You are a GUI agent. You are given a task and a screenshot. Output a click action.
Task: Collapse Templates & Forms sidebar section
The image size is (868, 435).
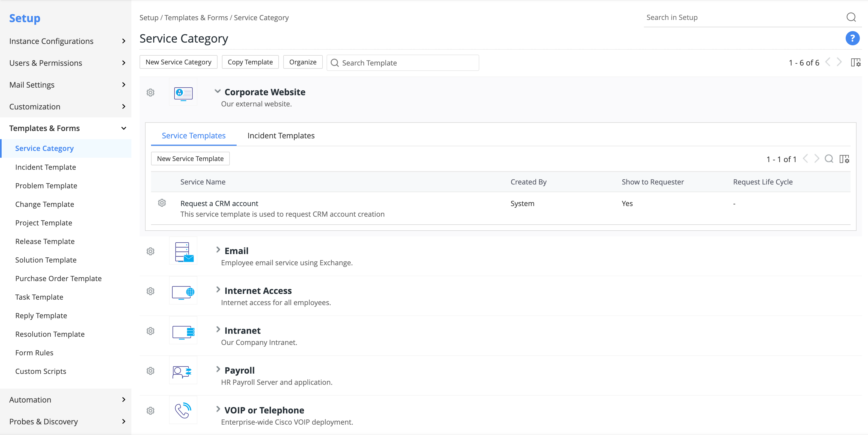tap(66, 128)
